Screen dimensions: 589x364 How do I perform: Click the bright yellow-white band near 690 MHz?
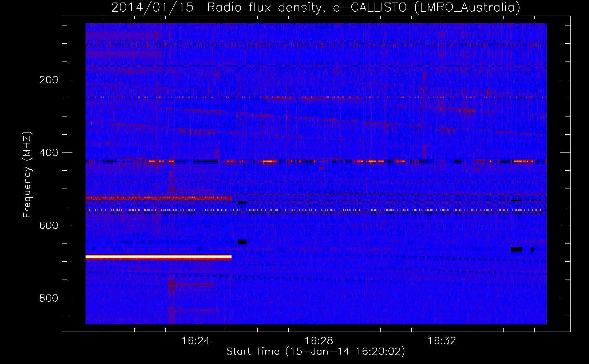[158, 257]
